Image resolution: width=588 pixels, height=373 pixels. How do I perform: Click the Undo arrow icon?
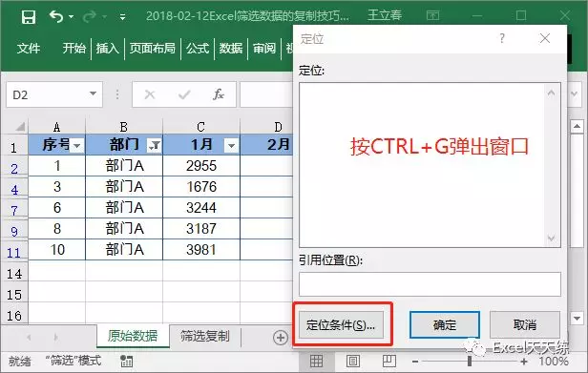(56, 16)
